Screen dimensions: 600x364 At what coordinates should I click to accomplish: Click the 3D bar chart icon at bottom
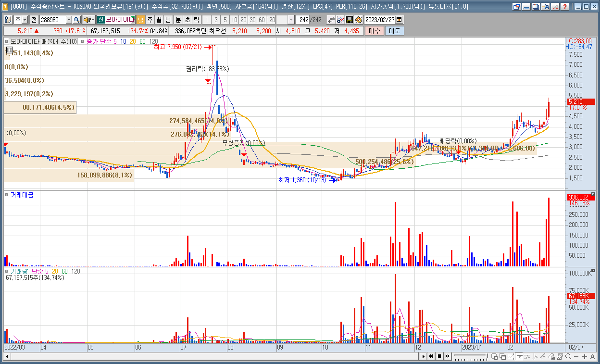(552, 356)
